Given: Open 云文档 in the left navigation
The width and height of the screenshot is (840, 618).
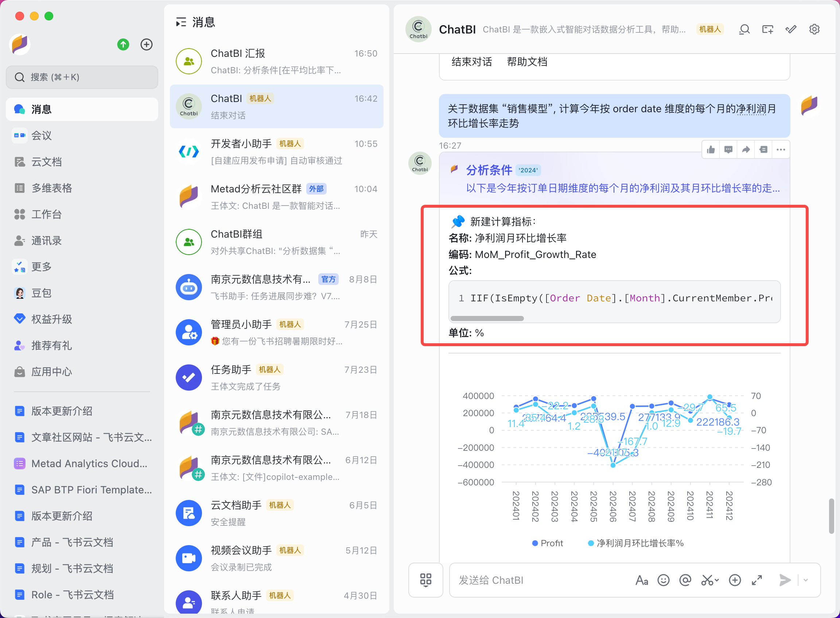Looking at the screenshot, I should coord(82,162).
